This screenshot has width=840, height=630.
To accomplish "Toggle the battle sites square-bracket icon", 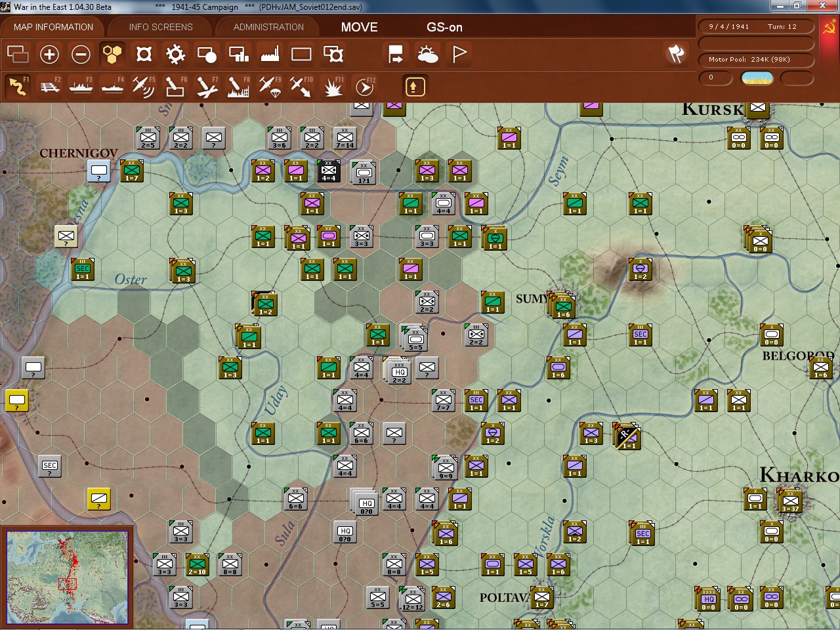I will (144, 54).
